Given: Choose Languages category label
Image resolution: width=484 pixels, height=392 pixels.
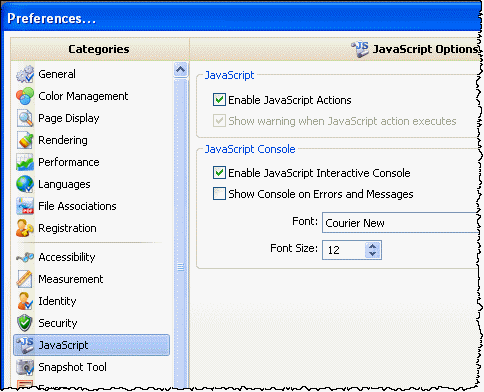Looking at the screenshot, I should click(64, 184).
